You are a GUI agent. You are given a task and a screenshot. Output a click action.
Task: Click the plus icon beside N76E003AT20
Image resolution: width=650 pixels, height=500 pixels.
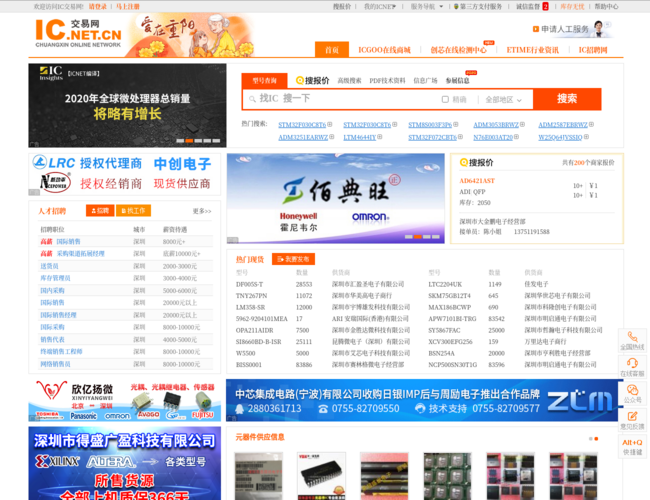pyautogui.click(x=516, y=137)
